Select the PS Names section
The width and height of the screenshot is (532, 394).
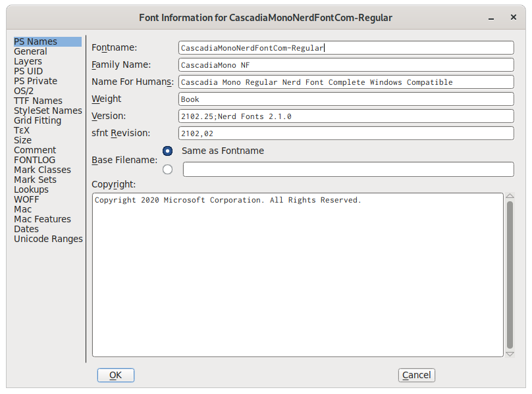coord(47,41)
